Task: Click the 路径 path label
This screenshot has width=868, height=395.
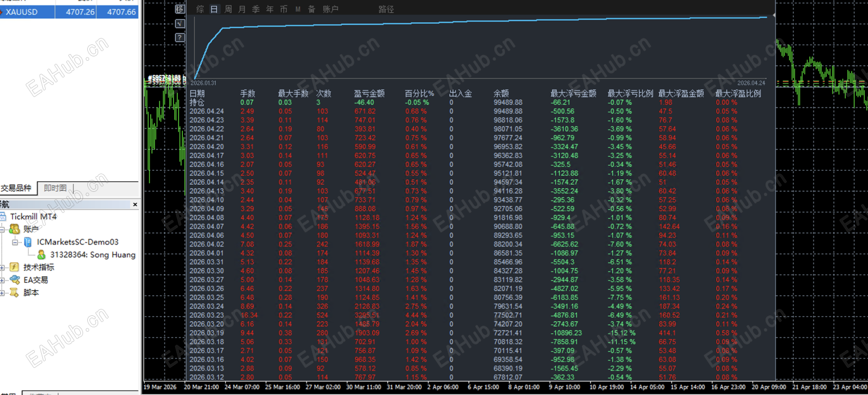Action: click(x=386, y=9)
